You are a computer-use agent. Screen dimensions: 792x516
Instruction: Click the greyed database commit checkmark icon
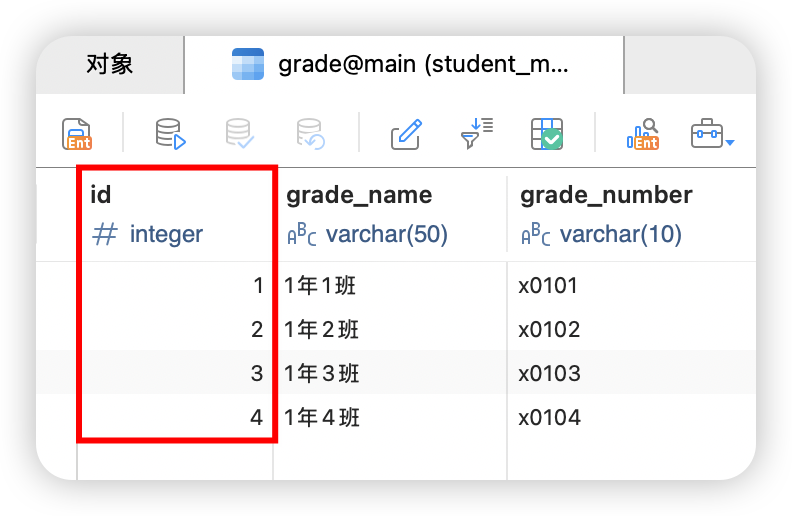coord(239,134)
